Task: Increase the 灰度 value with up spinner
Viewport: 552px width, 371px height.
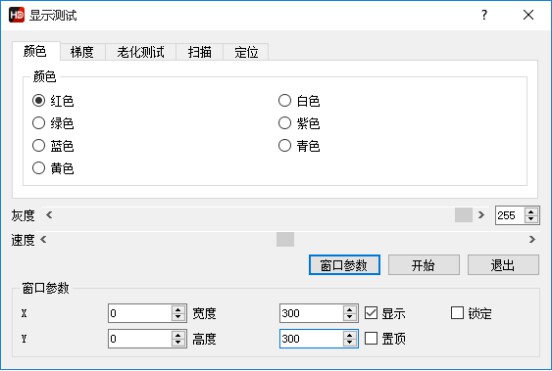Action: (531, 211)
